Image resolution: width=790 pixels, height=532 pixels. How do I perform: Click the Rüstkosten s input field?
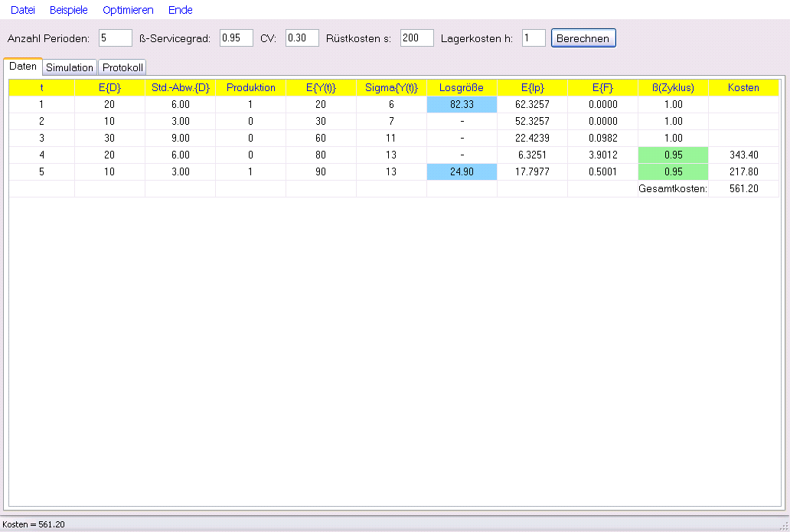click(416, 38)
